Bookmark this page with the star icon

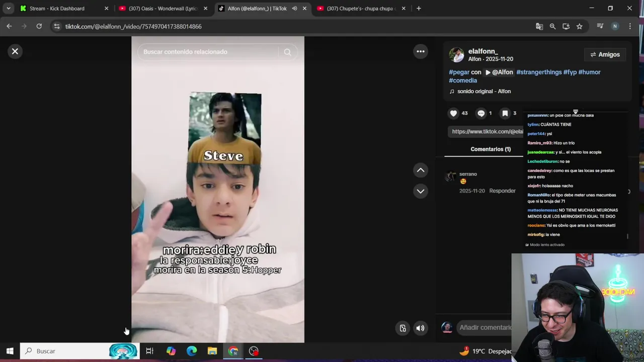[580, 26]
